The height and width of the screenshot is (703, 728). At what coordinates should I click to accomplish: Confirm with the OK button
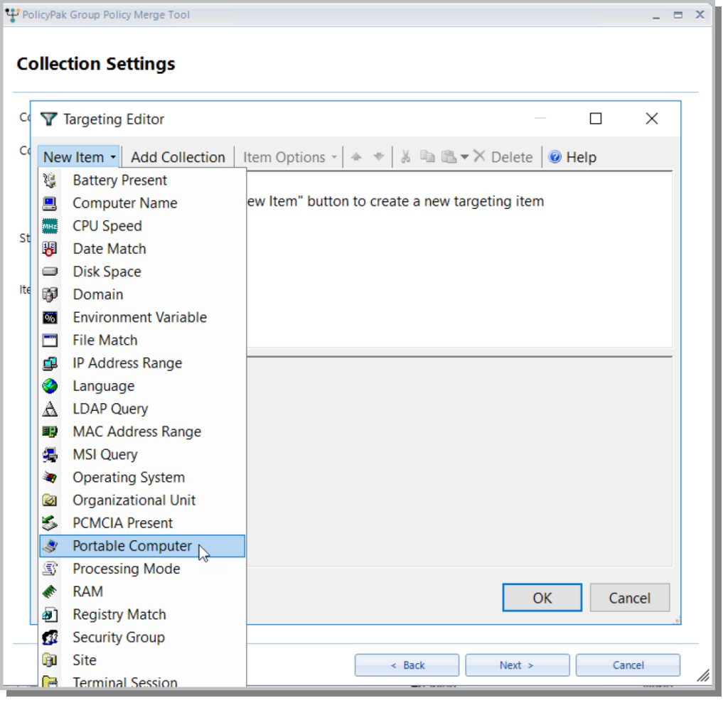point(542,597)
